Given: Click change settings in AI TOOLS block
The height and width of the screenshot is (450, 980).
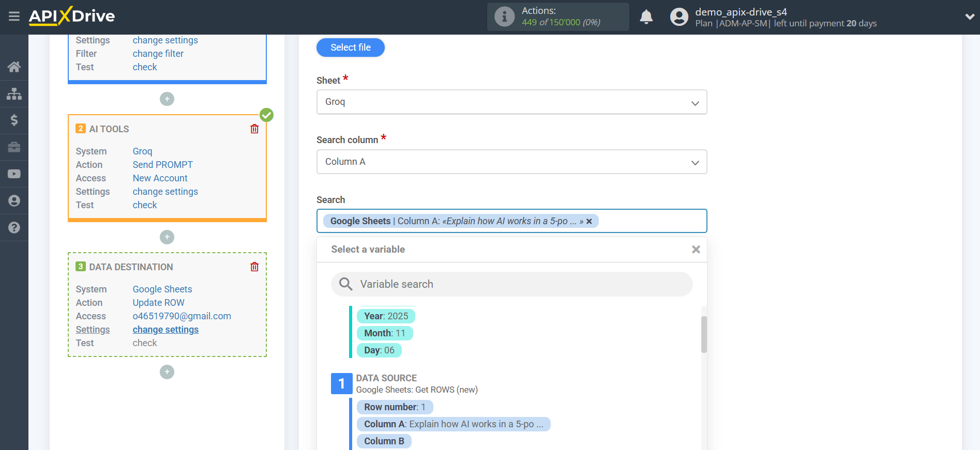Looking at the screenshot, I should click(165, 192).
